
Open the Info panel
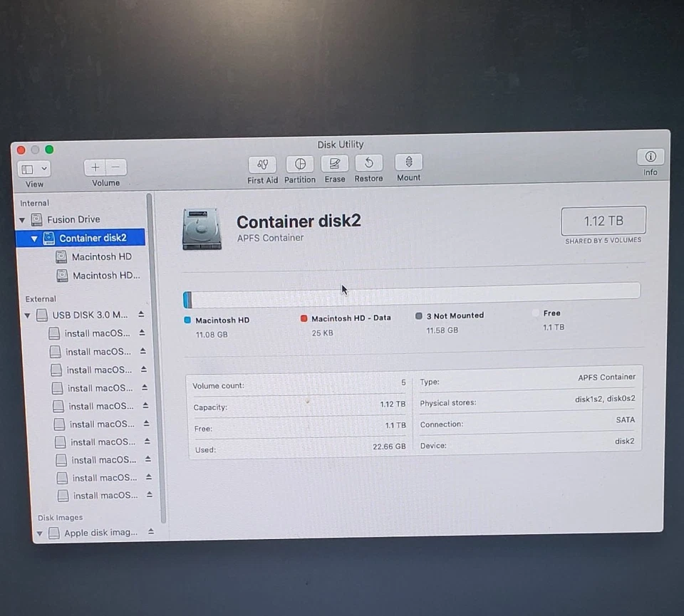tap(650, 157)
